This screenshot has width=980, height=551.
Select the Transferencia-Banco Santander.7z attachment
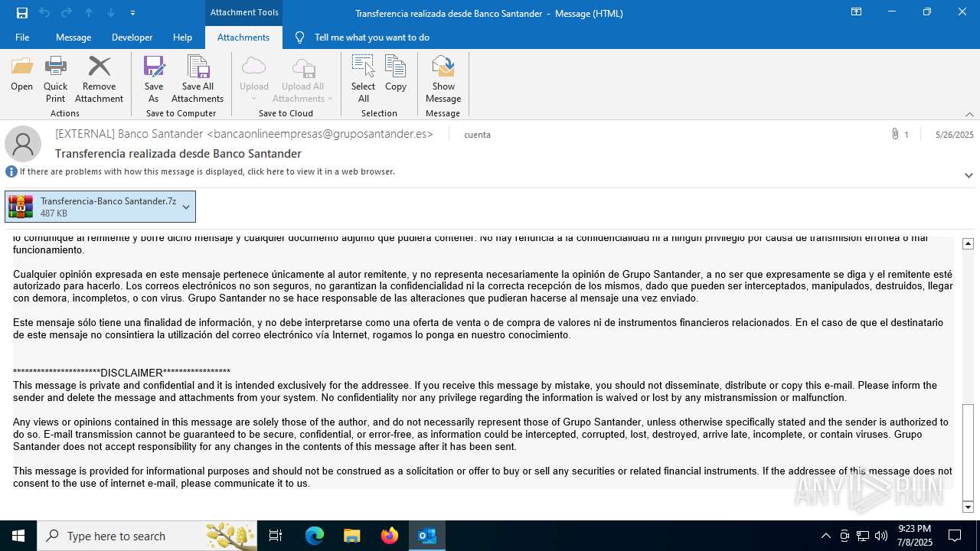(100, 207)
